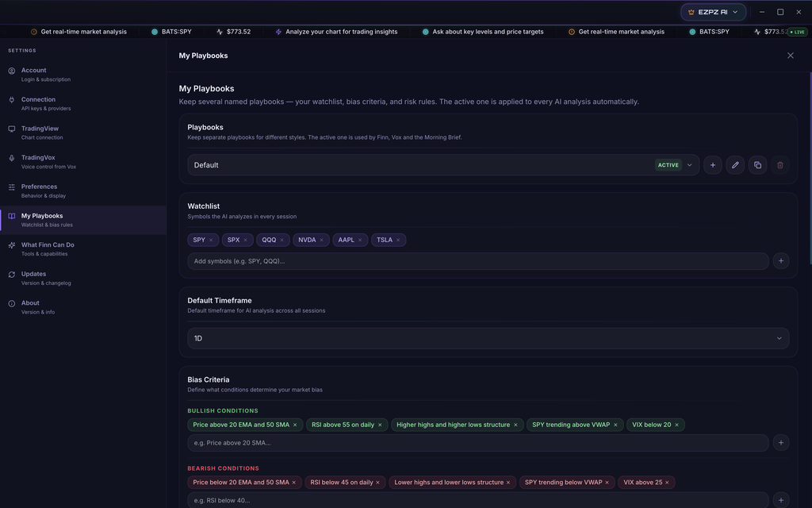Click the $773.52 price after first BATS:SPY
Screen dimensions: 812x508
(x=234, y=32)
